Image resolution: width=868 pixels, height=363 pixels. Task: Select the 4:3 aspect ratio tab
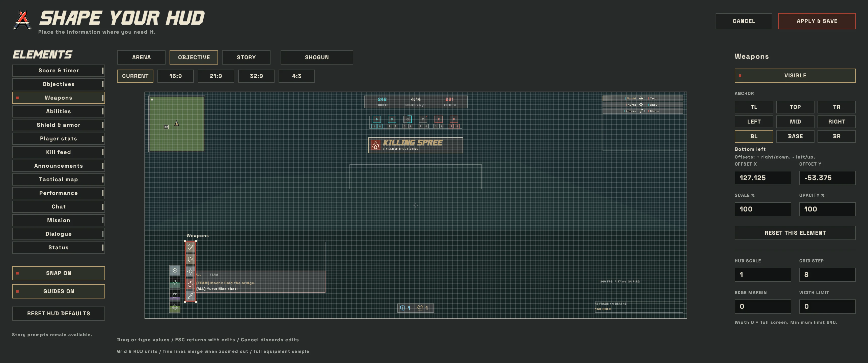pos(296,76)
